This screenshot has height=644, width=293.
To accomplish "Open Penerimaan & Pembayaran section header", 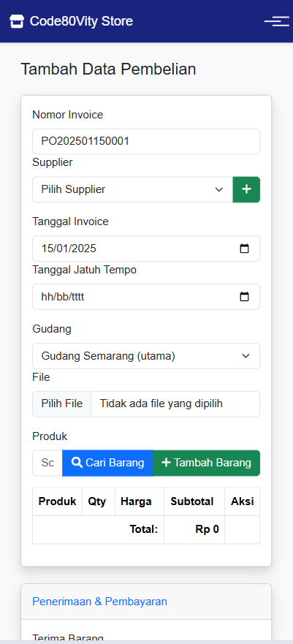I will tap(99, 602).
